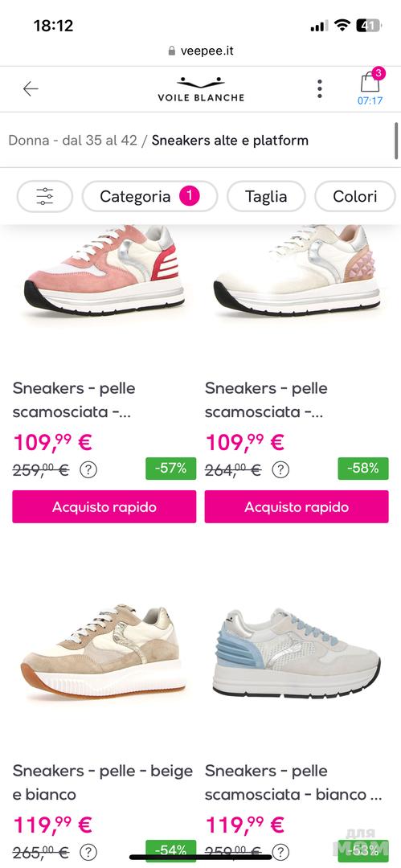The width and height of the screenshot is (401, 868).
Task: Open the three-dot options menu
Action: click(320, 88)
